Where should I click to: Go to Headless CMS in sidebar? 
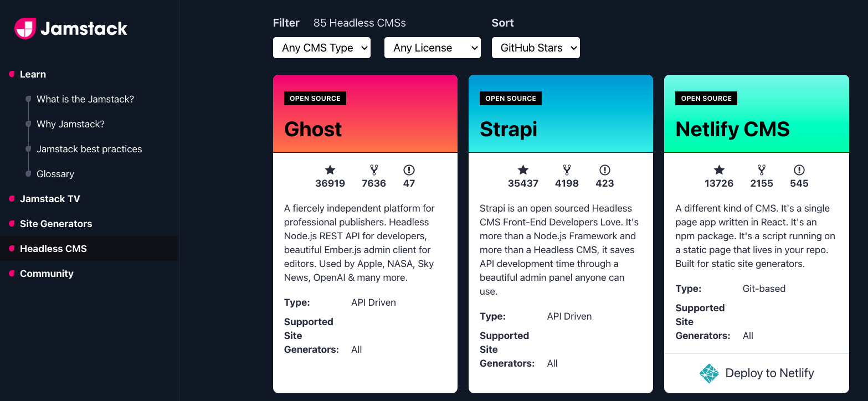pos(53,249)
